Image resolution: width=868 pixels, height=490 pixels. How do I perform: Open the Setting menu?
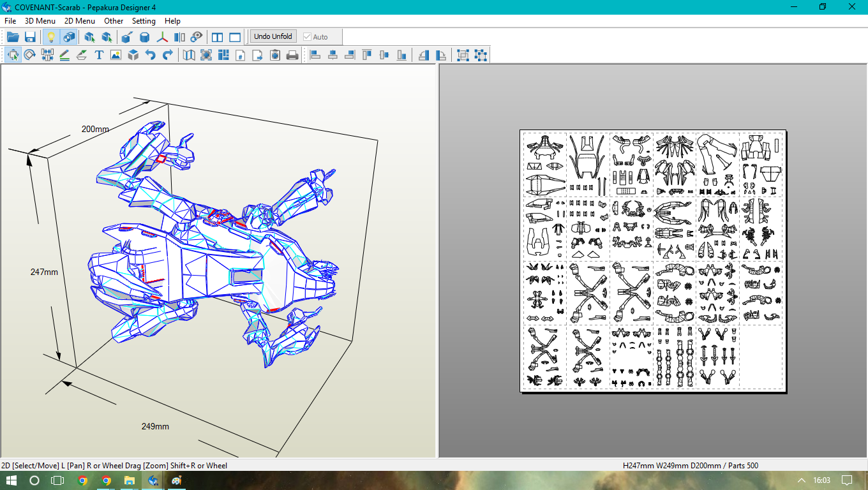pyautogui.click(x=144, y=21)
